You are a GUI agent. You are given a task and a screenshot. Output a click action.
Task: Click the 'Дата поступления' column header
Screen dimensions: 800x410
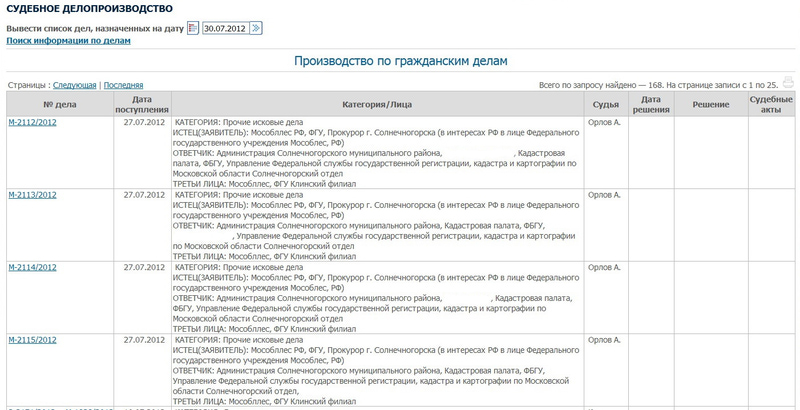[x=142, y=103]
